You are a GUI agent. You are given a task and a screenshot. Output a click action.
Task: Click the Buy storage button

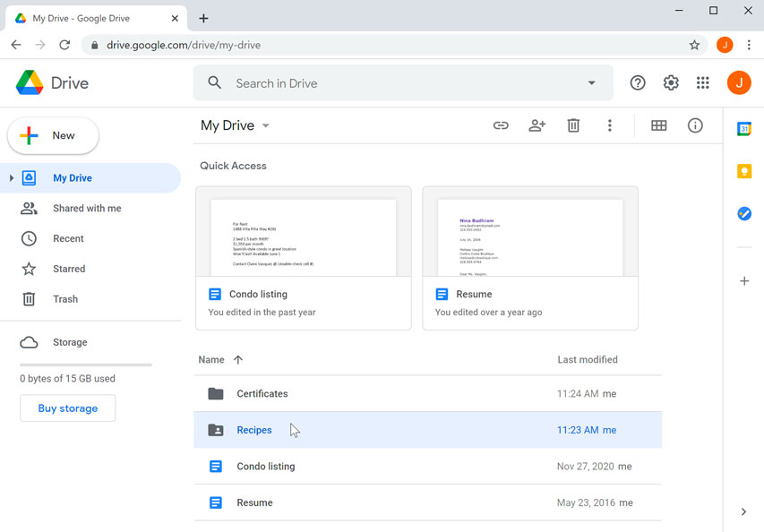tap(67, 408)
